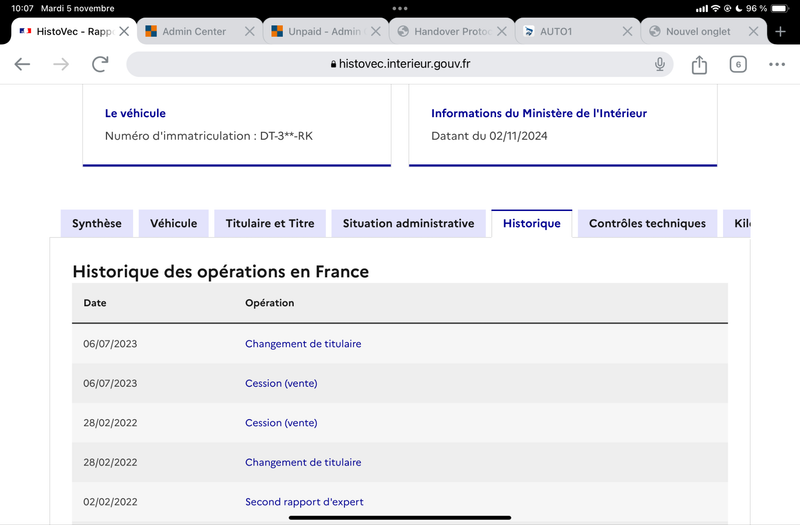Screen dimensions: 800x525
Task: Close the Nouvel onglet tab
Action: [753, 32]
